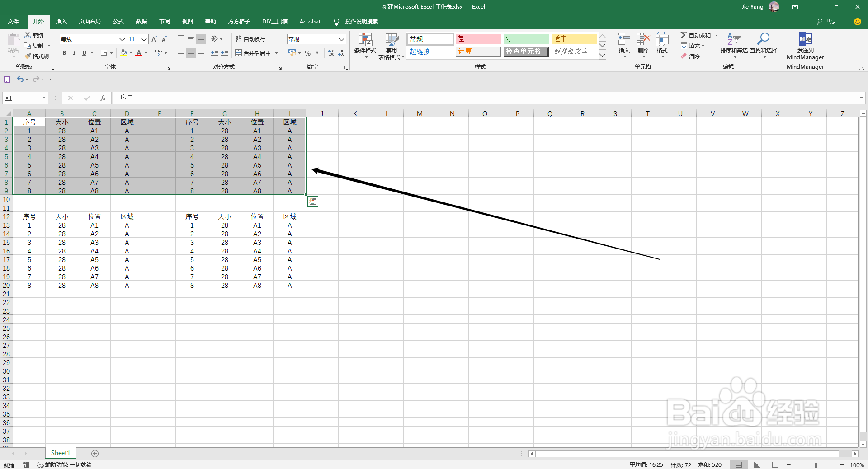Click the formula bar input field
868x469 pixels.
point(486,98)
